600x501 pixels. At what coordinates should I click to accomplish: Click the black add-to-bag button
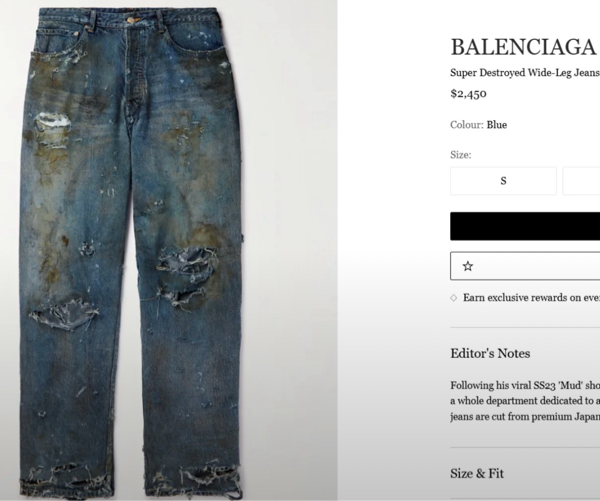click(525, 226)
